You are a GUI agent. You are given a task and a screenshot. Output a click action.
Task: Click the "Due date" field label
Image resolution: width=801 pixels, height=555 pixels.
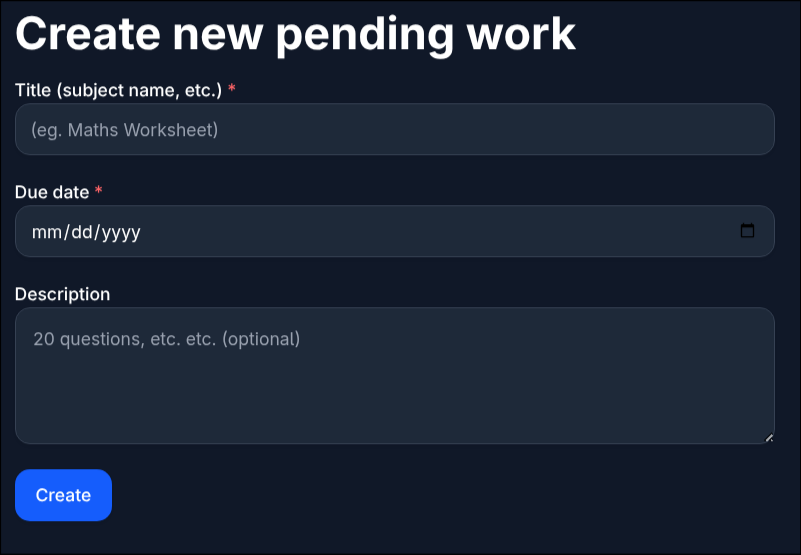click(x=52, y=192)
